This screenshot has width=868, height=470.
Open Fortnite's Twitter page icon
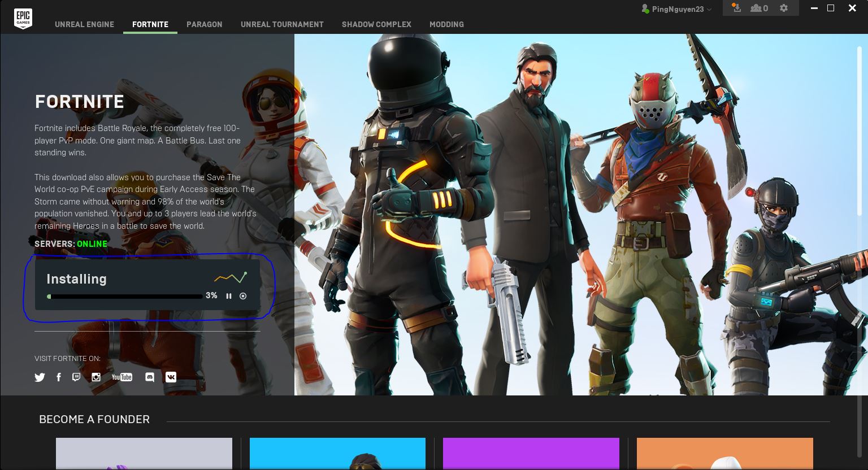pyautogui.click(x=40, y=377)
